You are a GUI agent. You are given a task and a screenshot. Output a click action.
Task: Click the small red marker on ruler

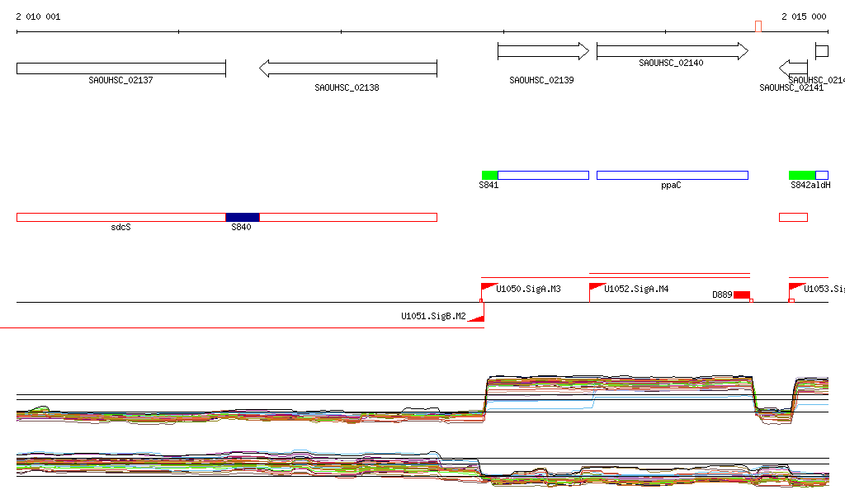click(x=758, y=26)
